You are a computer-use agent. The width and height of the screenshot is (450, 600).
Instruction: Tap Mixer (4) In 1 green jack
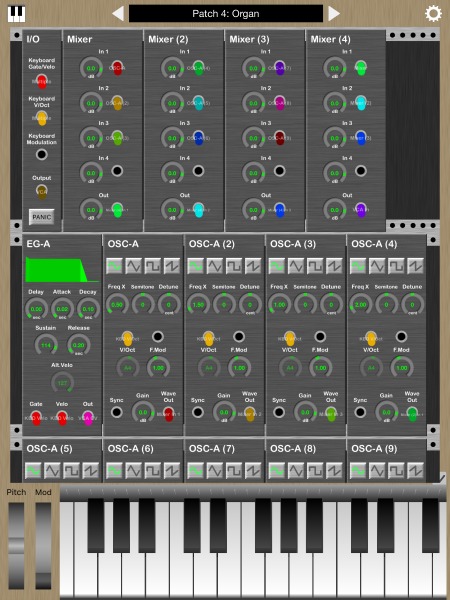pos(361,68)
